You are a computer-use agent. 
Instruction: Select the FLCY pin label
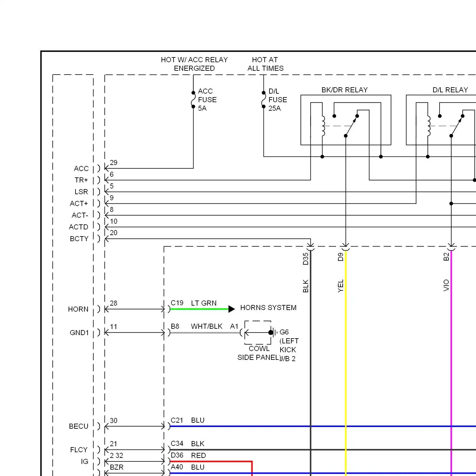[x=79, y=450]
